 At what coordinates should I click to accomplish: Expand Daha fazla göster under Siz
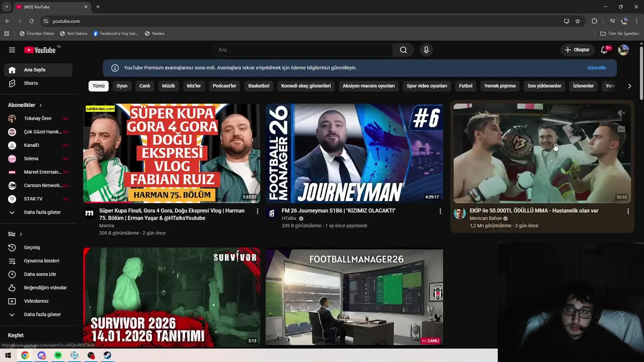(x=38, y=314)
